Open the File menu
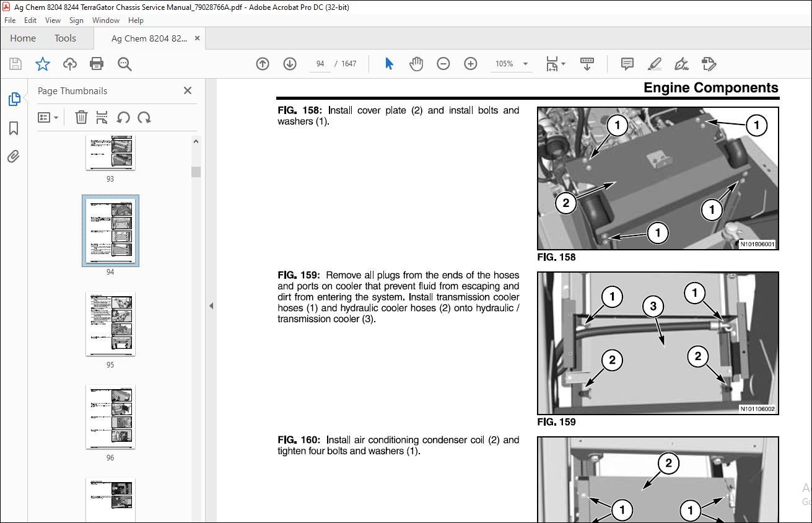This screenshot has width=812, height=523. [x=10, y=20]
